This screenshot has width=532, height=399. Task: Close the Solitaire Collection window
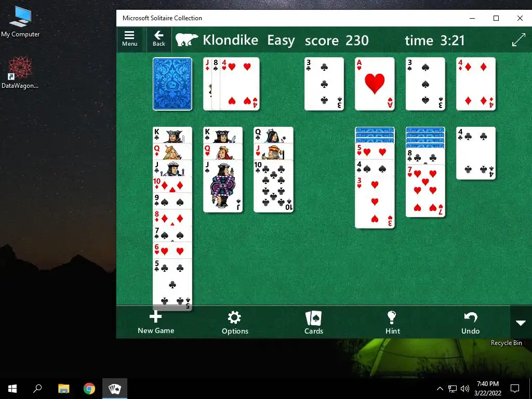520,18
